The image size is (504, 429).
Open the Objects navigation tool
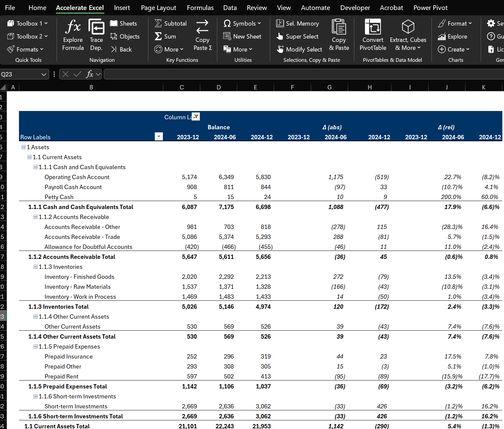coord(125,36)
